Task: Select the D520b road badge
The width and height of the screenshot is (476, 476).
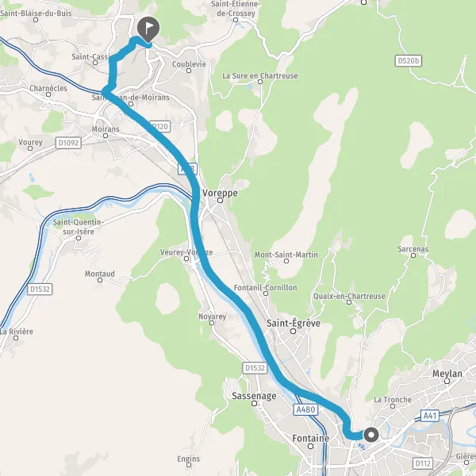Action: point(409,61)
